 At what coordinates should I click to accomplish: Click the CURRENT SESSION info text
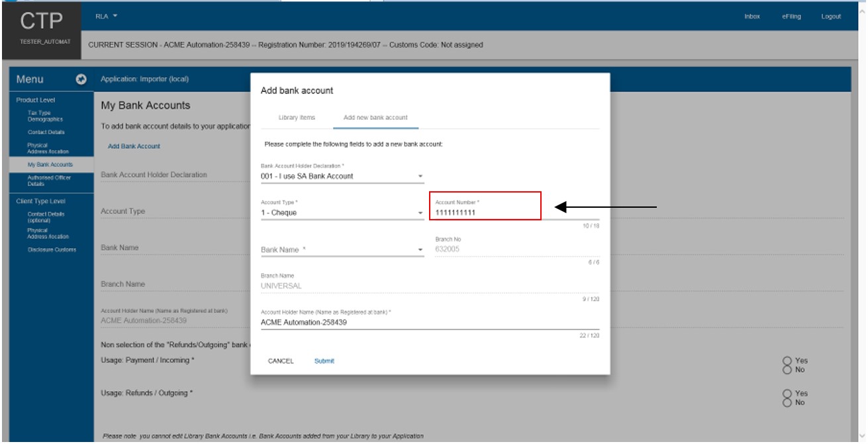(x=285, y=45)
